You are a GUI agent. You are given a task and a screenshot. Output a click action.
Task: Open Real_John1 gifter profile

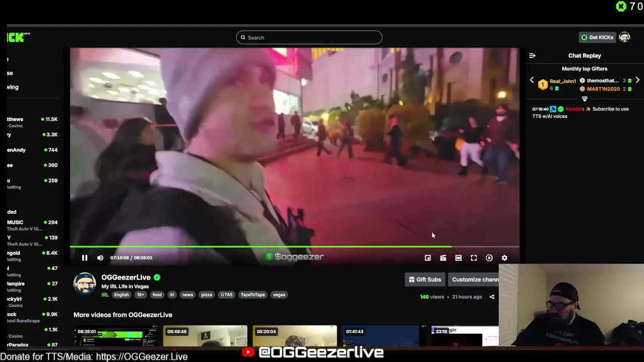coord(562,81)
